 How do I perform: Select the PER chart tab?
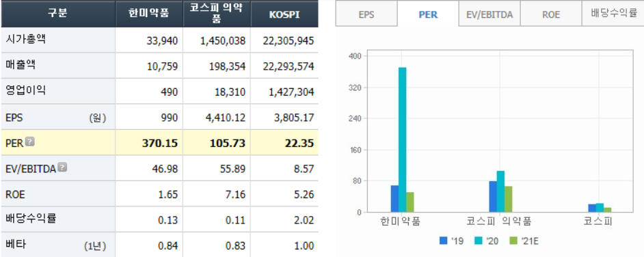point(428,14)
